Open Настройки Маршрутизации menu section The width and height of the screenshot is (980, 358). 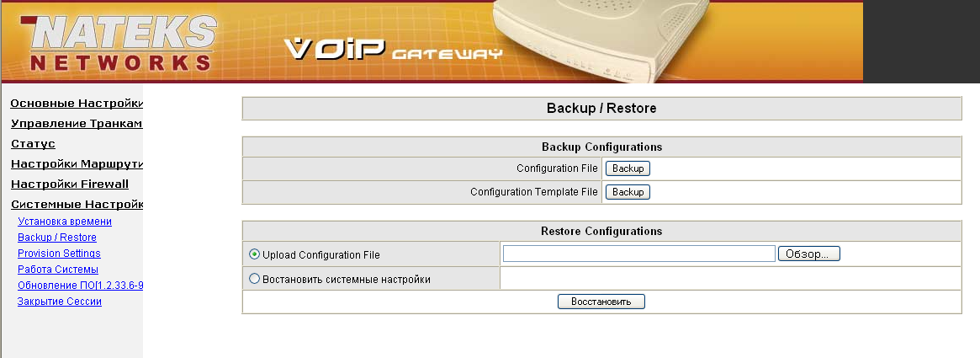point(77,164)
